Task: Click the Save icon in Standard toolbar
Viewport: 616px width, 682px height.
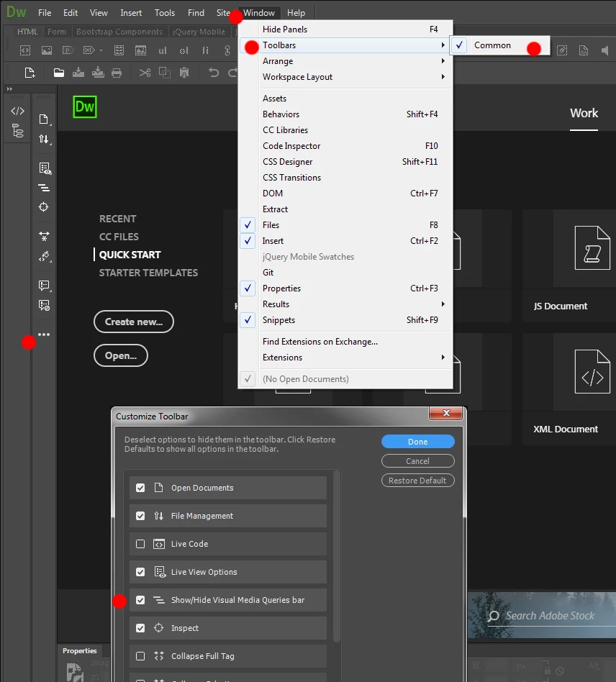Action: (78, 72)
